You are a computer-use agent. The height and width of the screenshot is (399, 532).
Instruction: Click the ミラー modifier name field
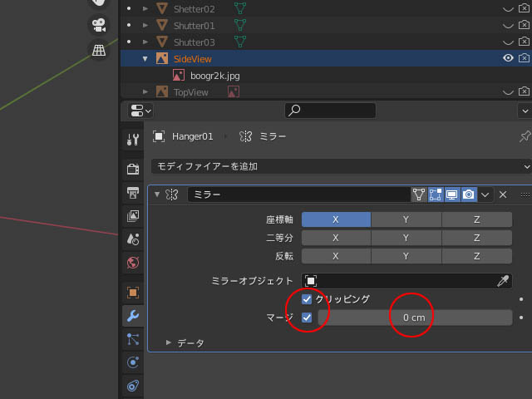(299, 195)
